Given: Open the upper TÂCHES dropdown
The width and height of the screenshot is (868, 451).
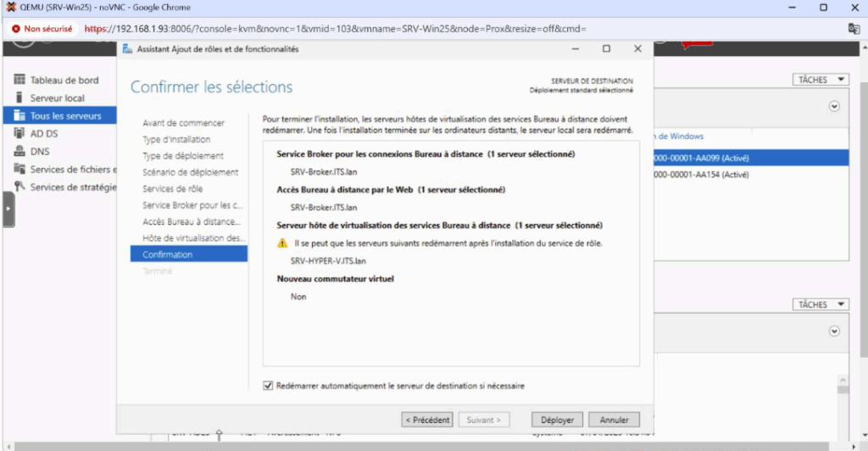Looking at the screenshot, I should 821,80.
